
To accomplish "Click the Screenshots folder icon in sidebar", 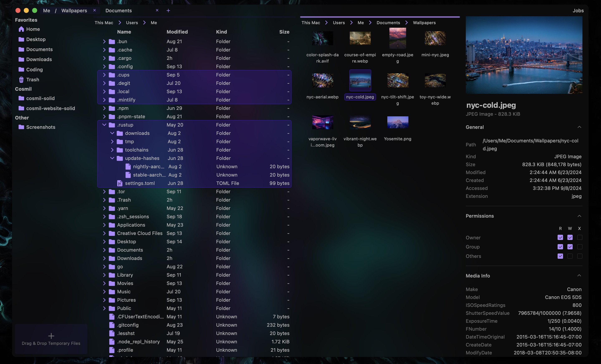I will point(21,127).
